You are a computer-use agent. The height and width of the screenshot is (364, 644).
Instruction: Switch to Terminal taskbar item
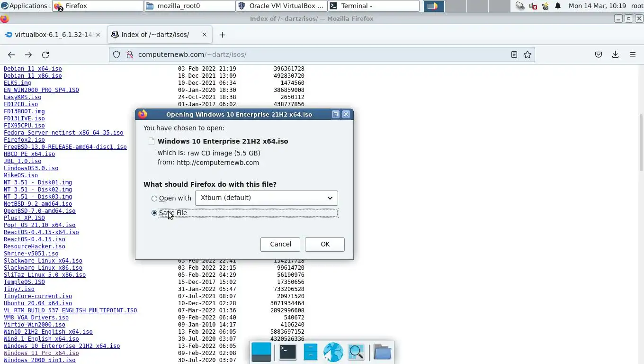click(x=374, y=6)
